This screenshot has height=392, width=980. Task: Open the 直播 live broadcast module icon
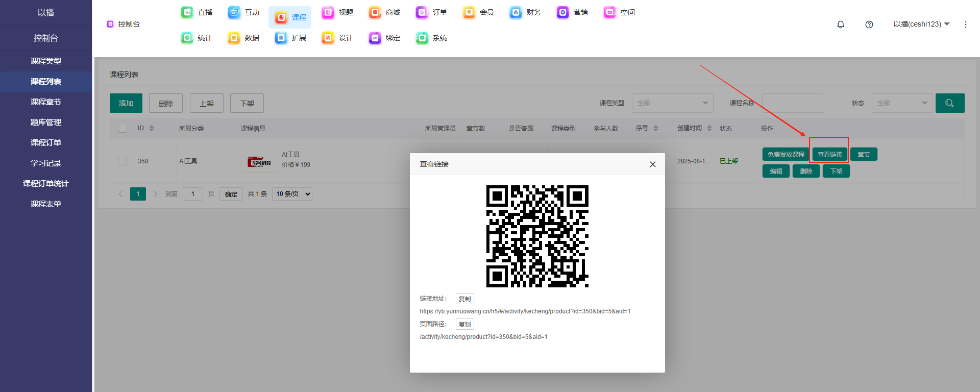click(187, 12)
